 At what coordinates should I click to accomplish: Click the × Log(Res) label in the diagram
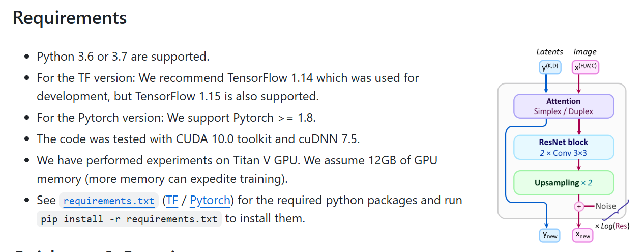click(x=612, y=226)
